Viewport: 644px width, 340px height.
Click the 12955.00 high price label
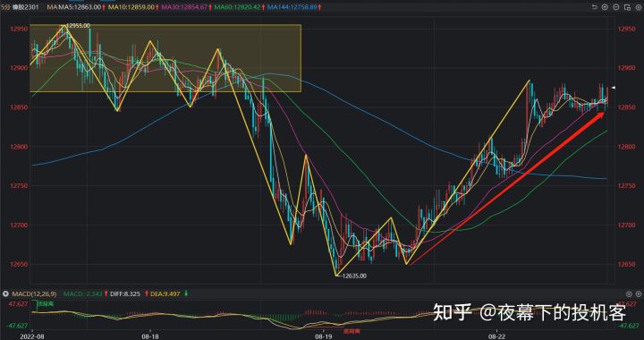pyautogui.click(x=78, y=25)
